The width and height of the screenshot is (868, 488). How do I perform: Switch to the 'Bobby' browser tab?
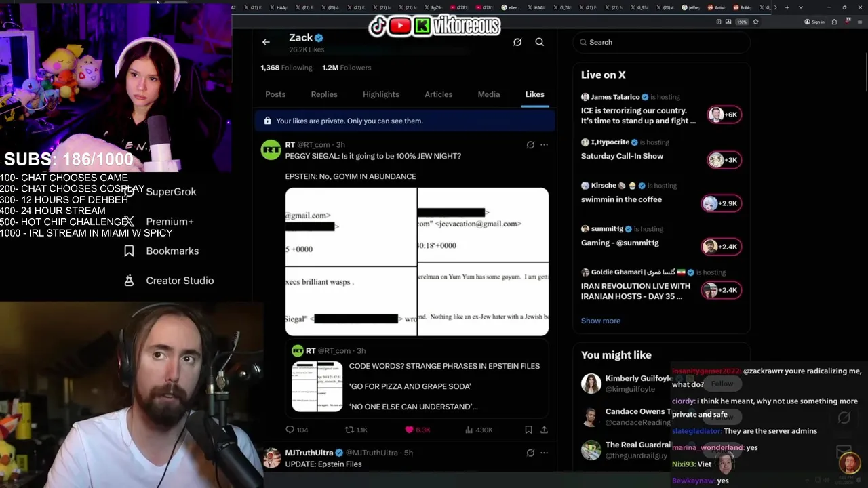[742, 7]
